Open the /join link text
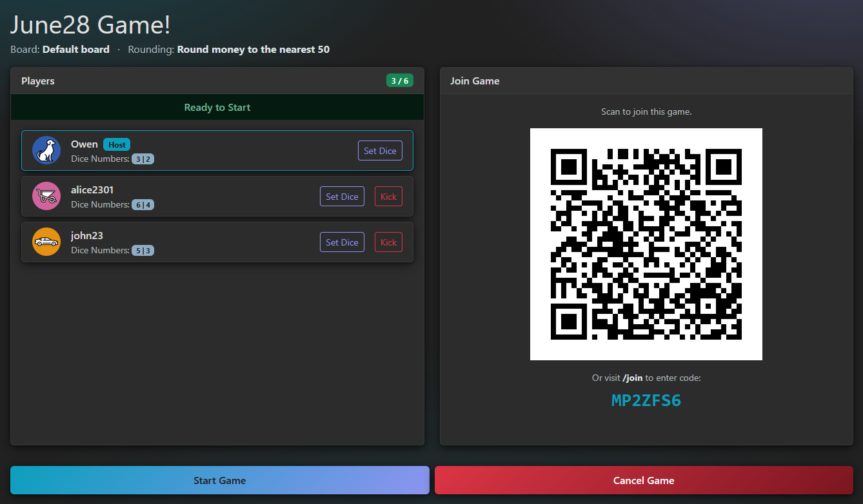This screenshot has height=504, width=863. [633, 378]
